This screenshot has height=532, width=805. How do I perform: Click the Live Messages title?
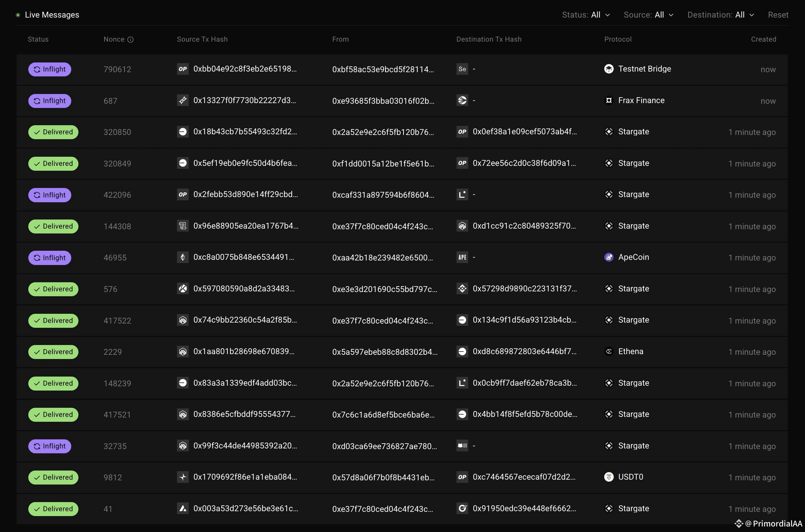pos(52,15)
